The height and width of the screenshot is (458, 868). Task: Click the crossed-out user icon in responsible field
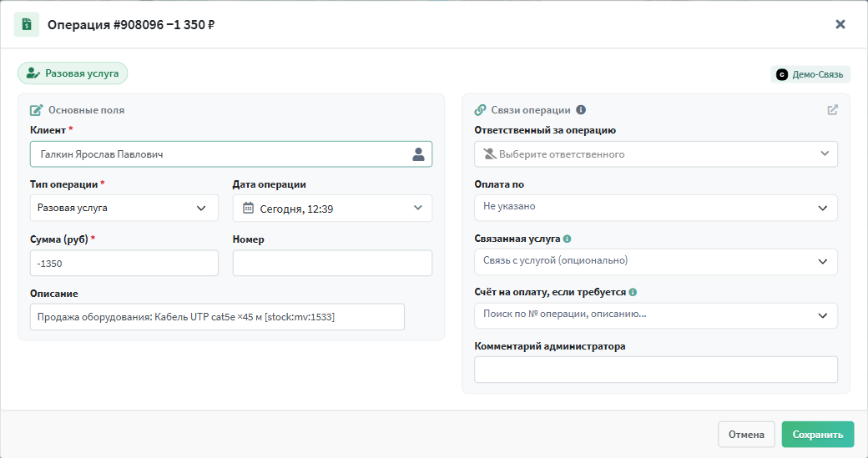[x=489, y=154]
